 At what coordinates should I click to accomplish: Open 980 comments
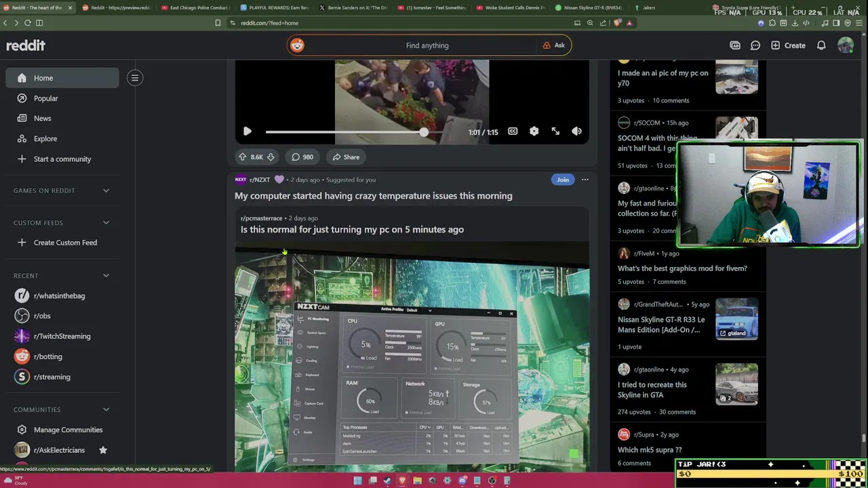click(302, 157)
